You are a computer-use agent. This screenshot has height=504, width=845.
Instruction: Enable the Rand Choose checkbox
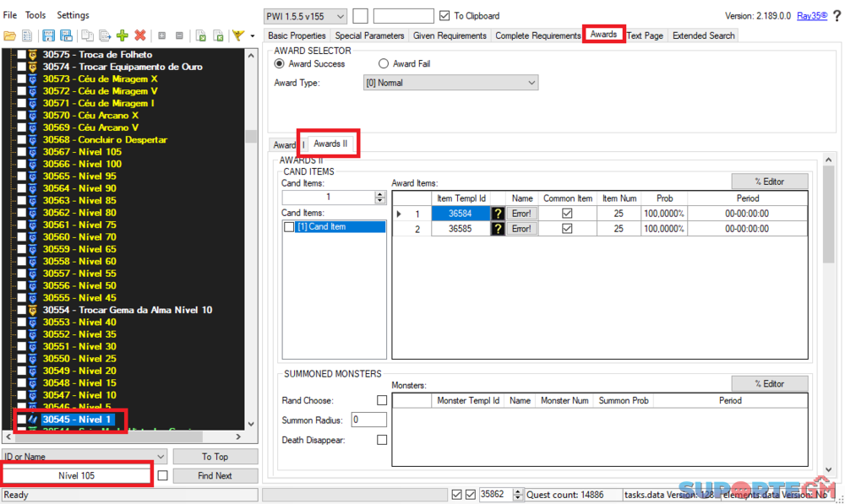click(382, 400)
